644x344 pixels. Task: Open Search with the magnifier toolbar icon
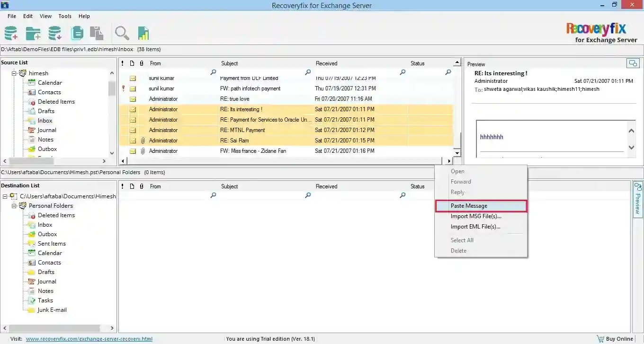(122, 34)
